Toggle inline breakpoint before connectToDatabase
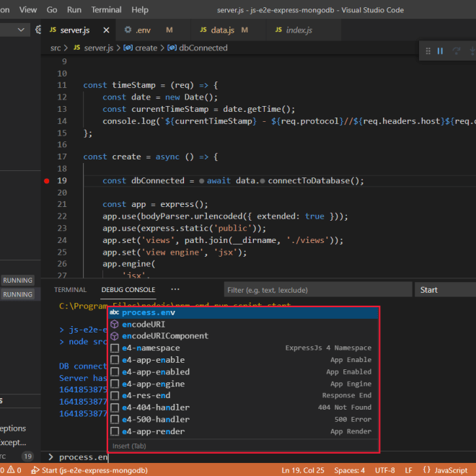This screenshot has width=476, height=476. pos(262,181)
